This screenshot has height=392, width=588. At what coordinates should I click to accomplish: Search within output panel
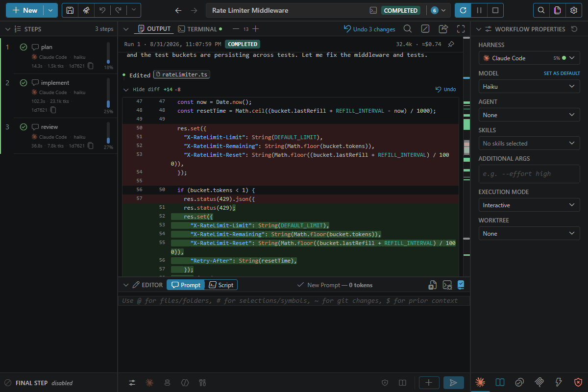[407, 29]
